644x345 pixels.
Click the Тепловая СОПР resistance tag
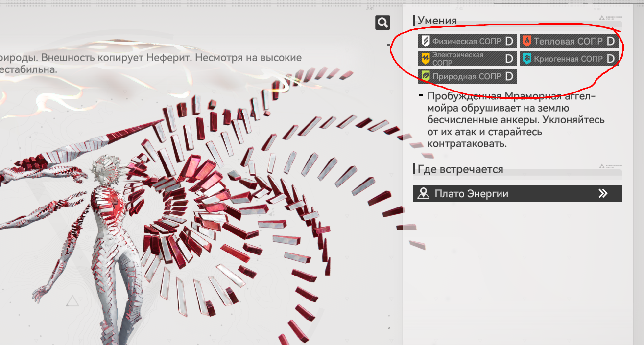(569, 41)
